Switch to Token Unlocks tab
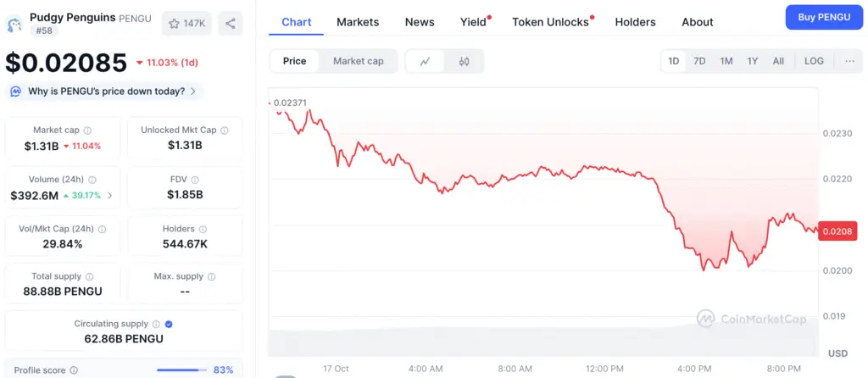The width and height of the screenshot is (868, 378). click(x=550, y=22)
